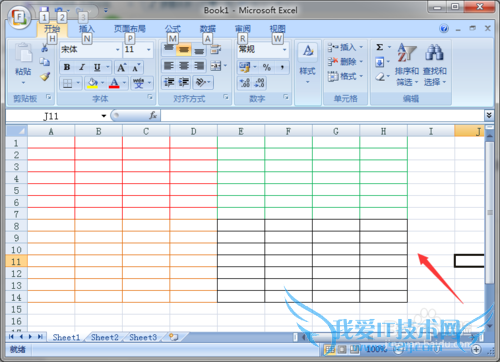Switch to 页面布局 tab
The image size is (500, 362).
tap(130, 29)
